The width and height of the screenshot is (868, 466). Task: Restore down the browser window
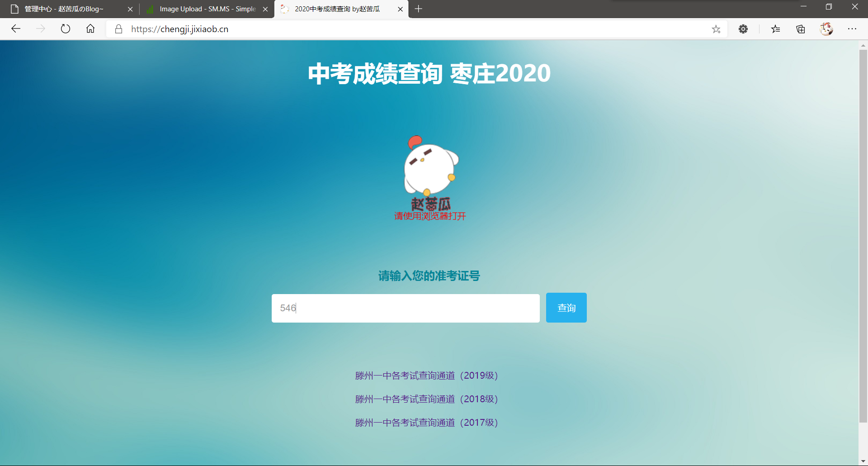pos(829,7)
